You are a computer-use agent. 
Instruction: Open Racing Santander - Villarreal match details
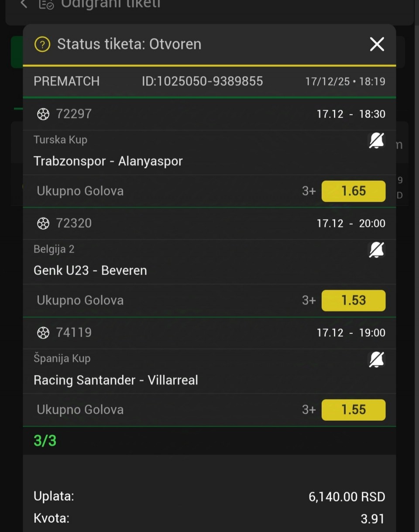coord(116,380)
